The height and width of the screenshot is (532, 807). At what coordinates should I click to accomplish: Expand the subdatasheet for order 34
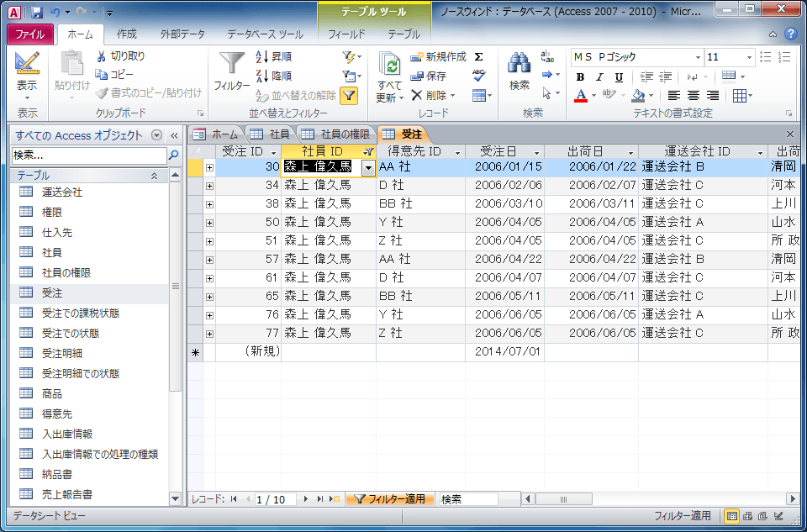[209, 186]
